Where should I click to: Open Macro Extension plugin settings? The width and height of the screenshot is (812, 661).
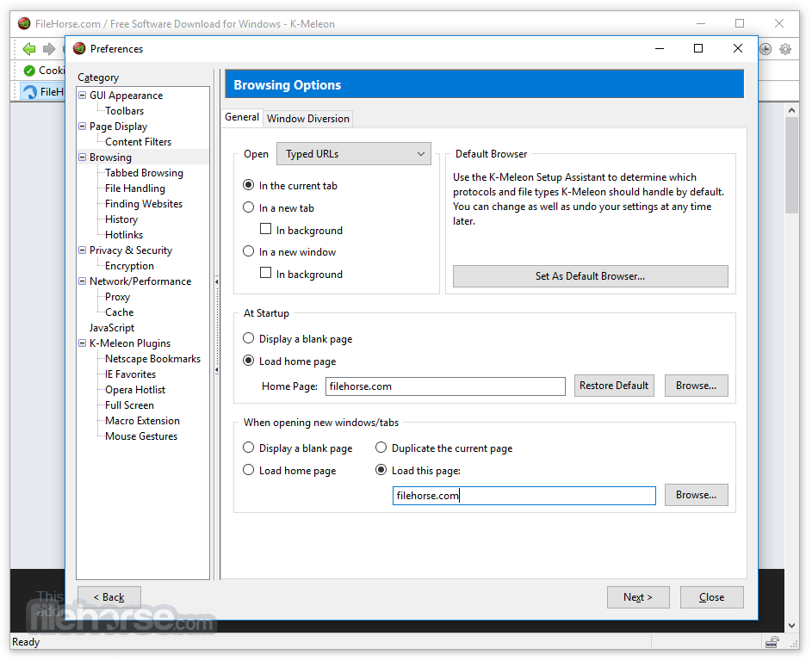[142, 421]
